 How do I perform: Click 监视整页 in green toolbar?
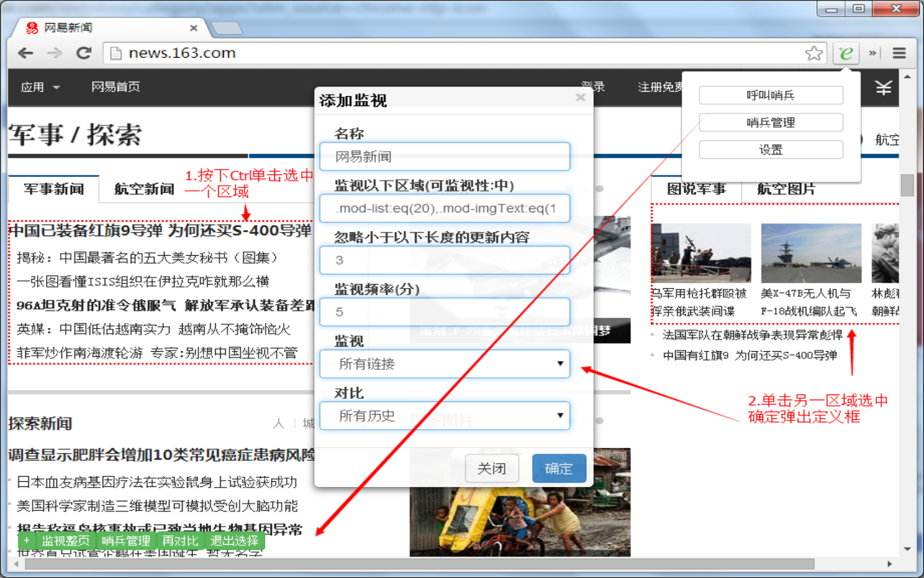coord(66,540)
